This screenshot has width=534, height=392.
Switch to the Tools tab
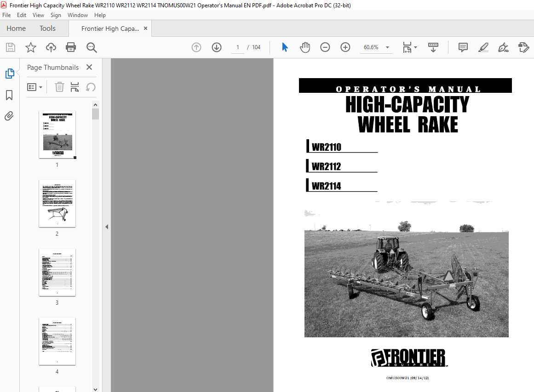(47, 28)
